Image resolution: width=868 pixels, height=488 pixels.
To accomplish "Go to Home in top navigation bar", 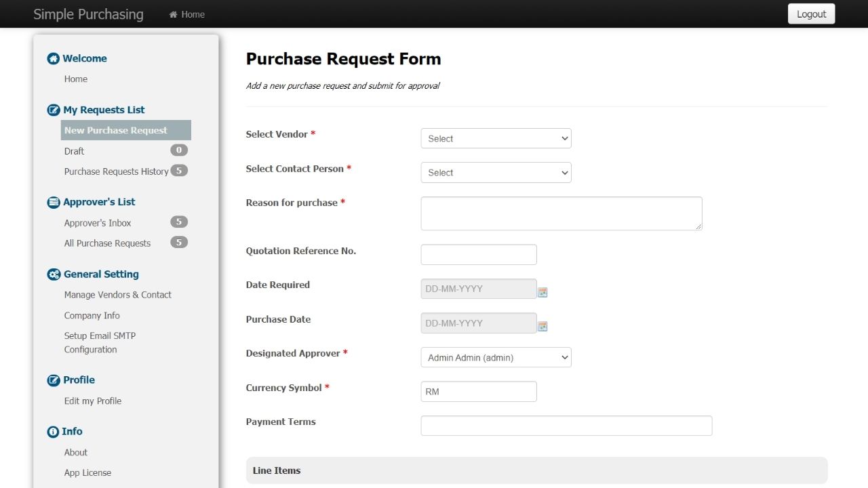I will [187, 14].
